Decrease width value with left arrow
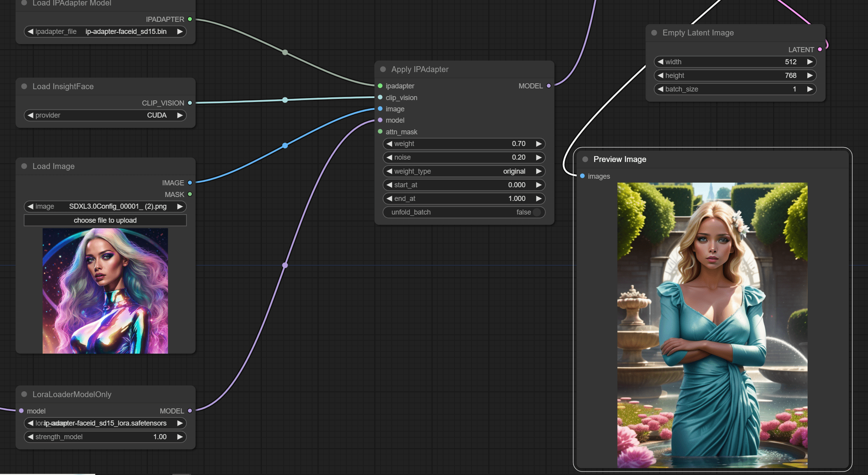868x475 pixels. pos(660,62)
